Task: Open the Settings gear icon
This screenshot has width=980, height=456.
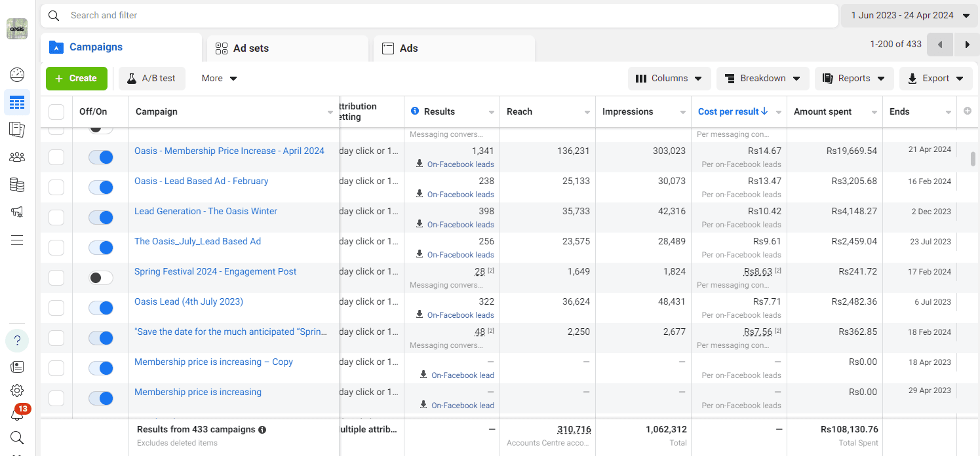Action: (17, 390)
